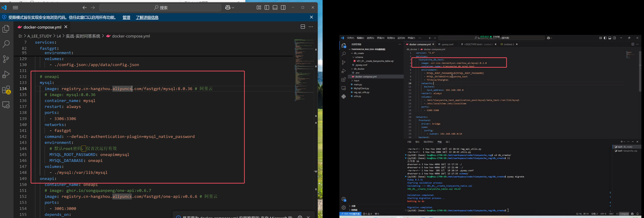Open Extensions view with warning badge
The height and width of the screenshot is (218, 644).
pos(6,90)
